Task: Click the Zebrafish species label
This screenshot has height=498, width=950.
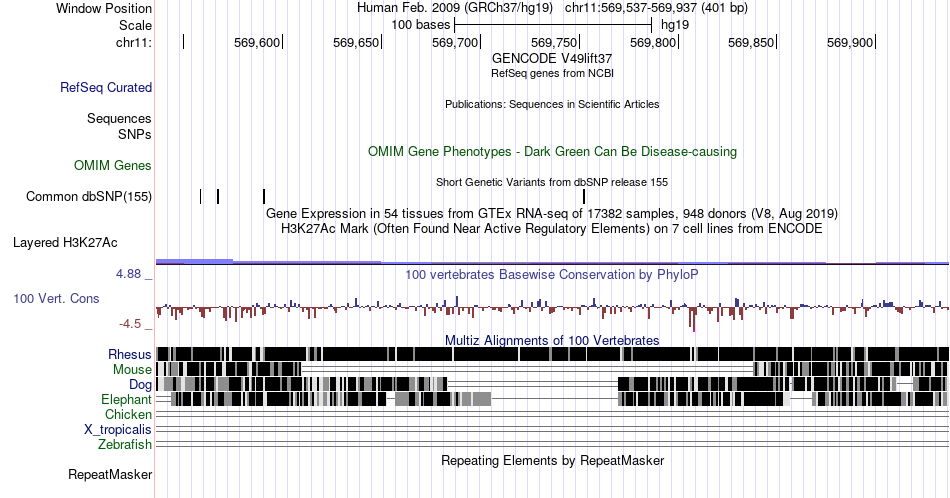Action: click(x=125, y=444)
